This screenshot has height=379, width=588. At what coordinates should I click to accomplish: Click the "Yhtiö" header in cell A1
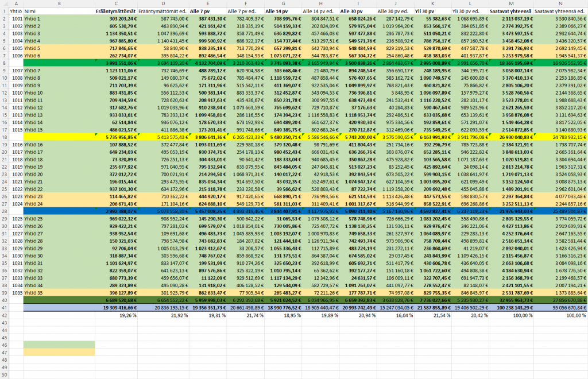(16, 11)
